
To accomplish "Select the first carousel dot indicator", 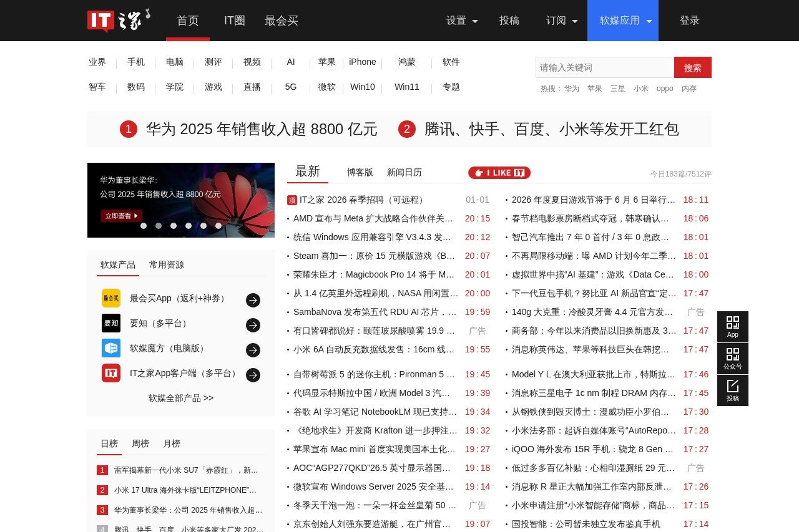I will [x=144, y=226].
